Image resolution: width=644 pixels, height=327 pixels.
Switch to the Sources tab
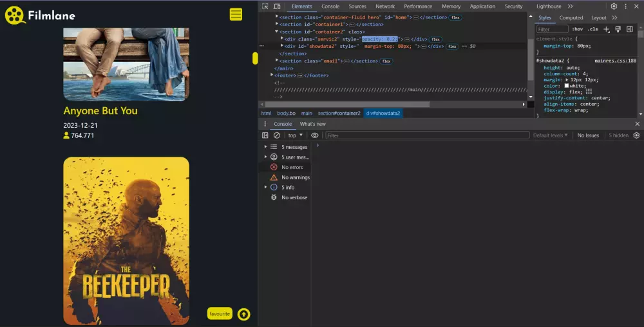coord(357,6)
